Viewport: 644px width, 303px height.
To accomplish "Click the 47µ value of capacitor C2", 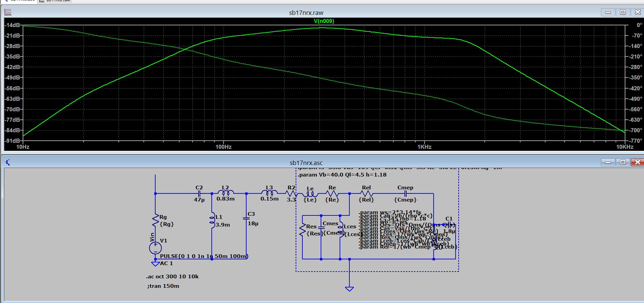I will coord(199,200).
